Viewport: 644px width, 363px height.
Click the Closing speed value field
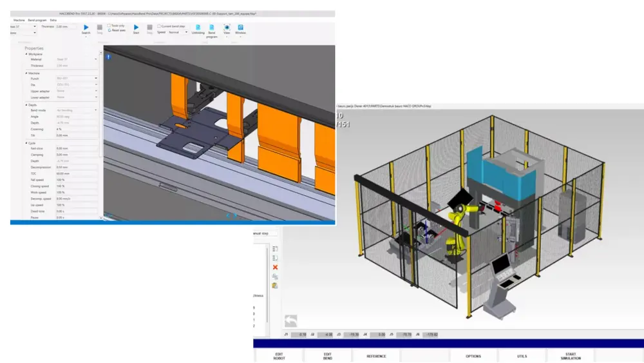tap(77, 186)
